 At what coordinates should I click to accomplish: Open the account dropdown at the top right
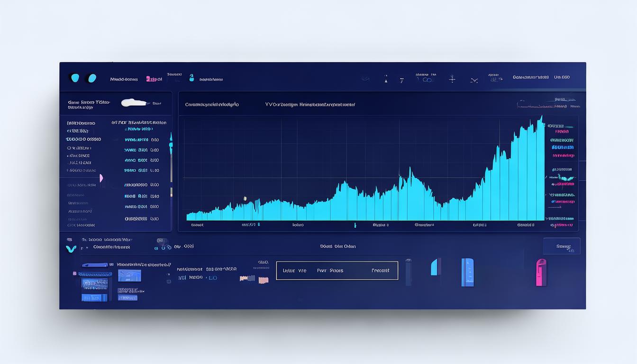point(562,77)
